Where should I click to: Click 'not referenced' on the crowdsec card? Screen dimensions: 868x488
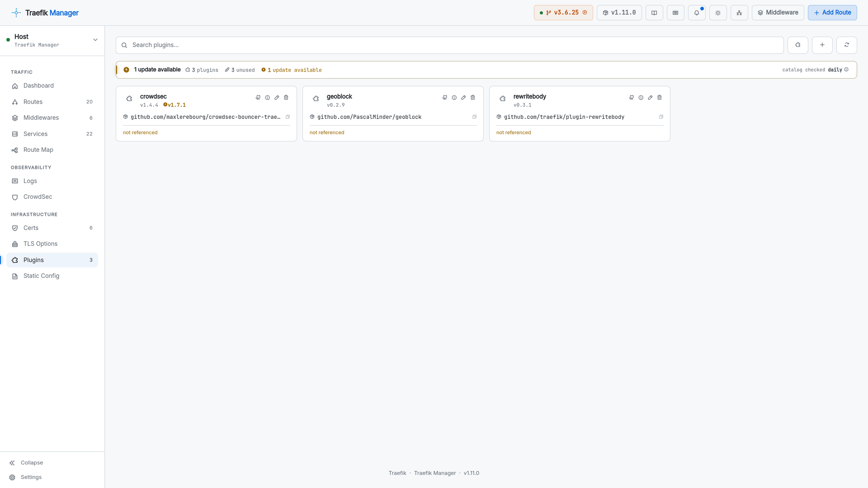pos(140,133)
